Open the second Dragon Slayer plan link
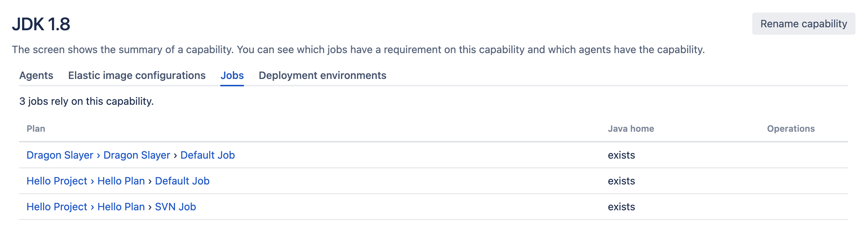Viewport: 868px width, 228px height. click(x=137, y=155)
